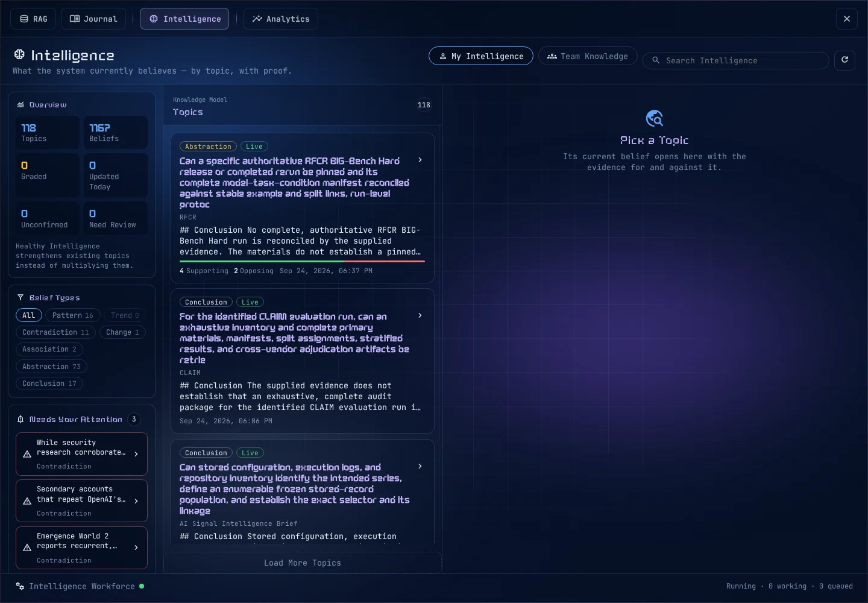Open Secondary accounts contradiction chevron
The image size is (868, 603).
pos(136,501)
